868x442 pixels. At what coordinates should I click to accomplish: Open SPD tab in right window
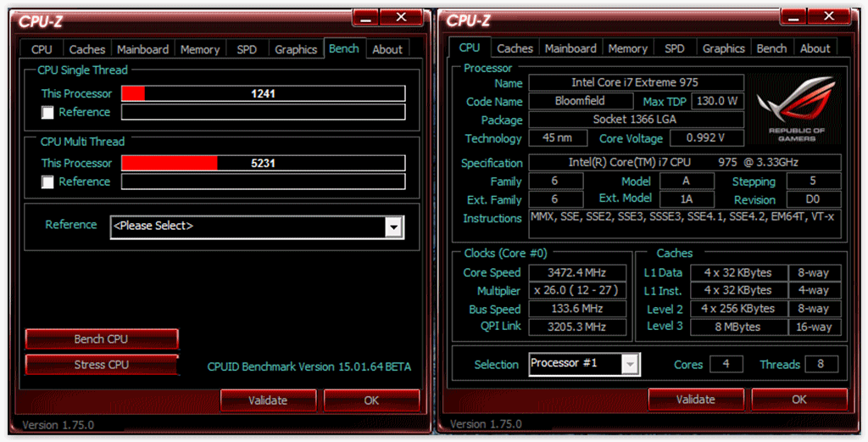tap(675, 48)
